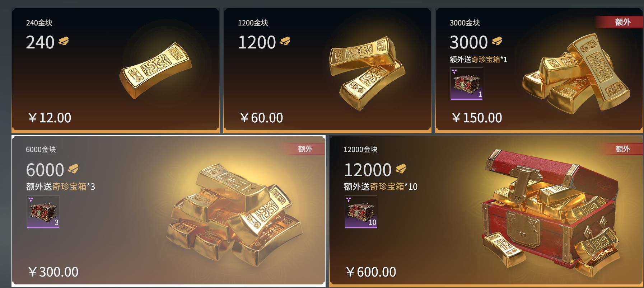The image size is (644, 288).
Task: Click the gold bar icon beside 240
Action: [64, 41]
